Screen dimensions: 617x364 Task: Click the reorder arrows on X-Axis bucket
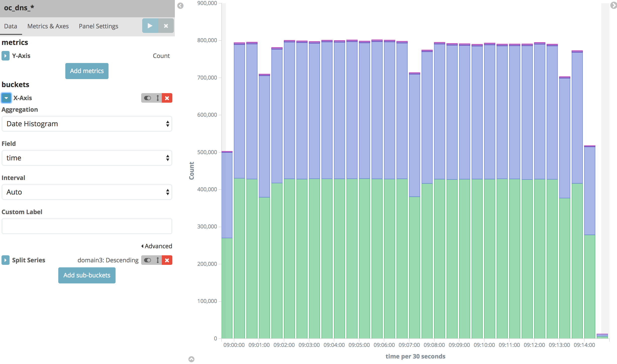[157, 98]
